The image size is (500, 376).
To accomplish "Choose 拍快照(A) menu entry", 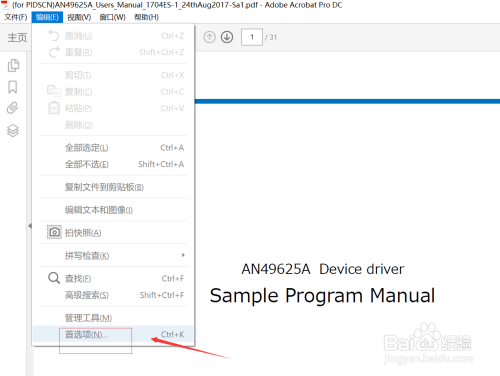I will pyautogui.click(x=113, y=232).
